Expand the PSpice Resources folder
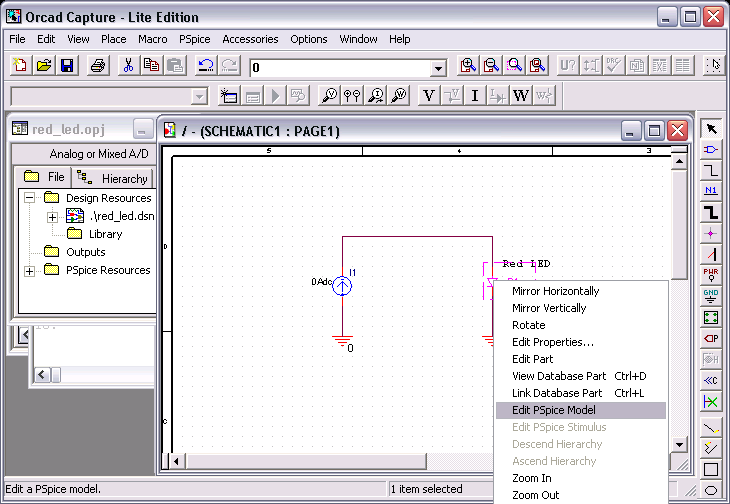Viewport: 730px width, 504px height. (29, 271)
